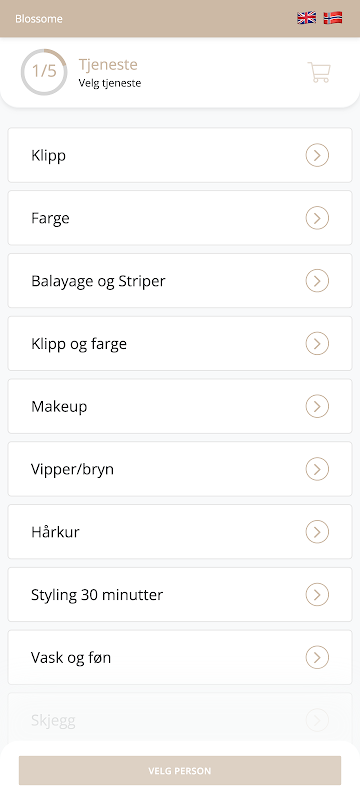Viewport: 360px width, 800px height.
Task: Choose the Makeup service entry
Action: coord(180,406)
